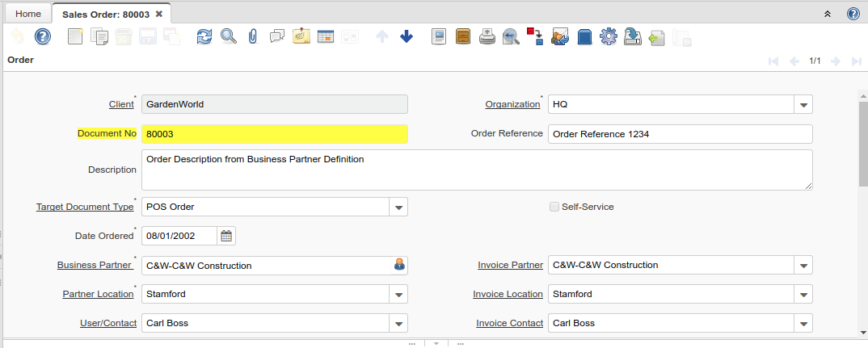Image resolution: width=868 pixels, height=348 pixels.
Task: Click the yellow sticky note icon
Action: tap(301, 36)
